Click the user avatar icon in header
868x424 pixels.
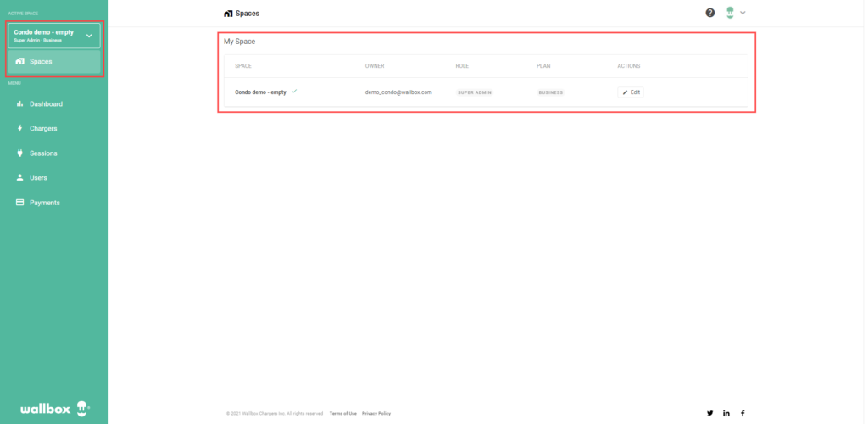tap(730, 13)
